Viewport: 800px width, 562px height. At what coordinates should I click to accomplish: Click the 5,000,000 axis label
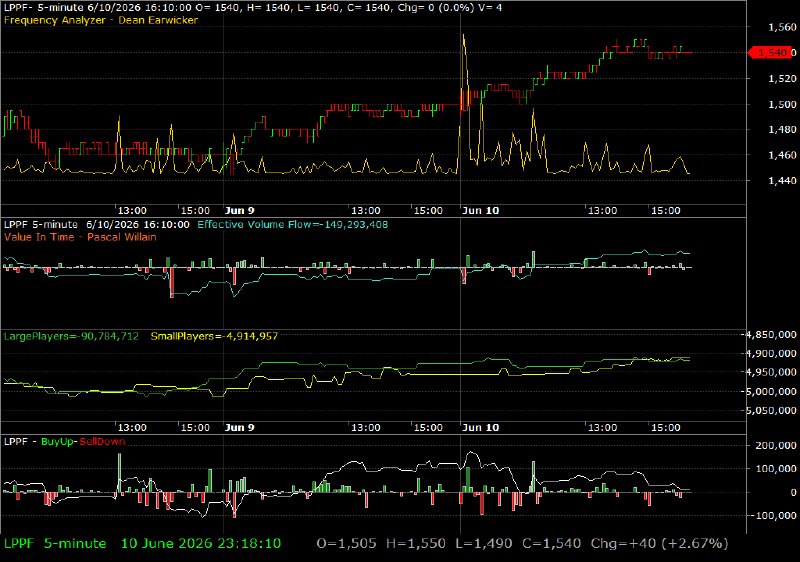771,392
